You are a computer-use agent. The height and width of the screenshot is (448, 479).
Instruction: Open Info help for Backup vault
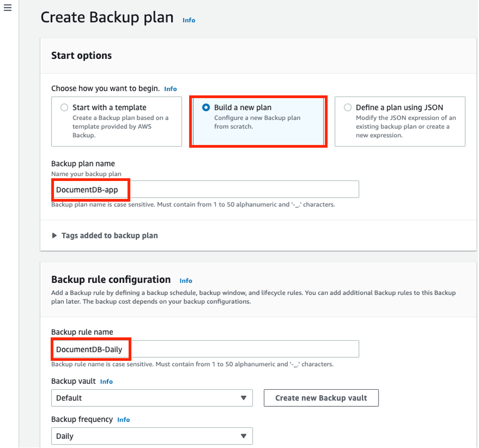[106, 381]
